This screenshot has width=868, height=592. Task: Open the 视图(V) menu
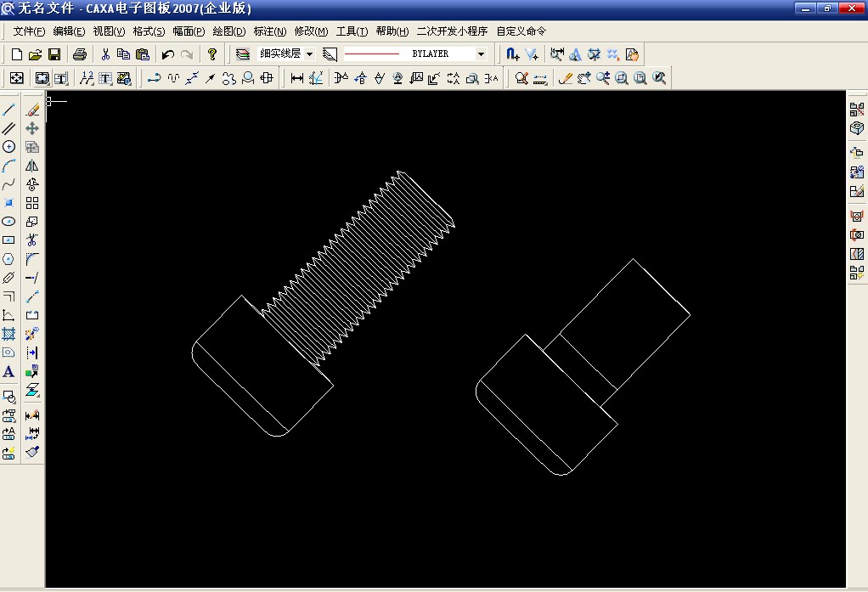coord(109,31)
